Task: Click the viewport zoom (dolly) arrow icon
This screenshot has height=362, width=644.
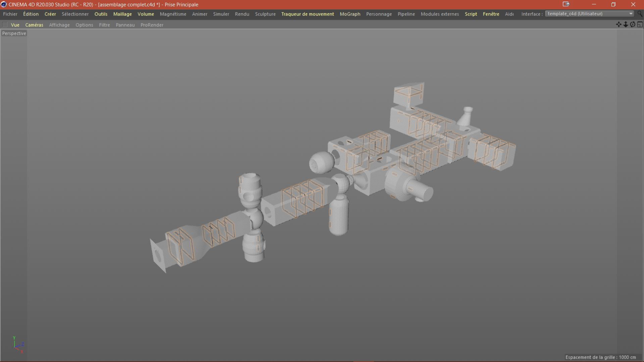Action: point(626,24)
